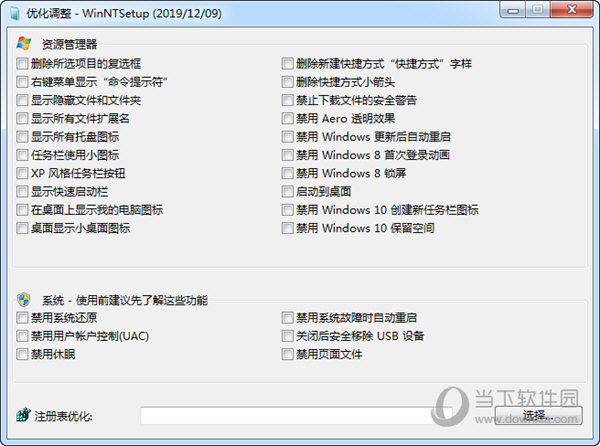Click the Windows flag icon beside 资源管理器

[x=24, y=43]
